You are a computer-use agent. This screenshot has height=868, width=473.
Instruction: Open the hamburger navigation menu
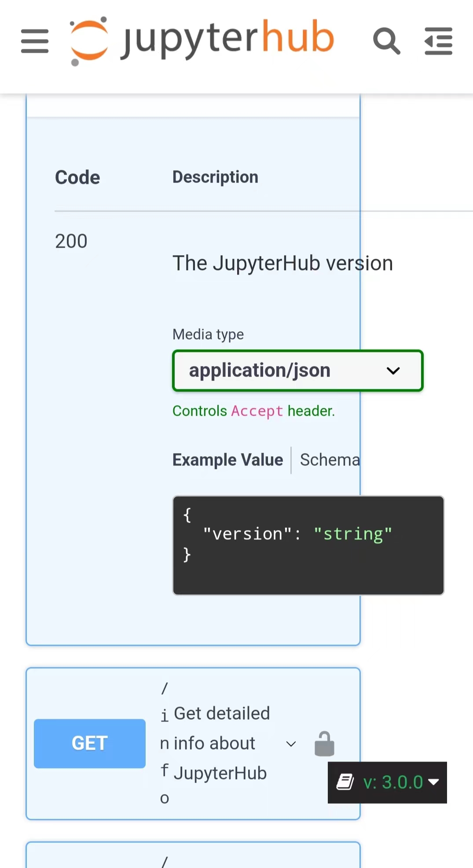tap(35, 41)
